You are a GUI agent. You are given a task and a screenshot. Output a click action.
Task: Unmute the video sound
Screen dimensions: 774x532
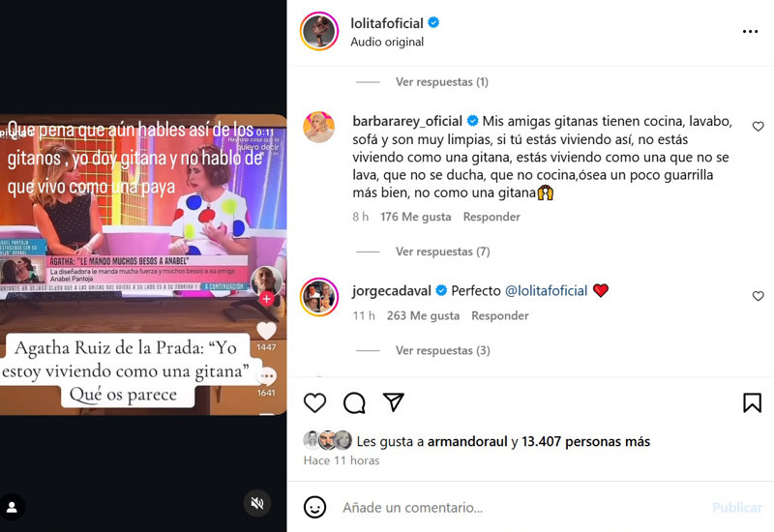(257, 503)
